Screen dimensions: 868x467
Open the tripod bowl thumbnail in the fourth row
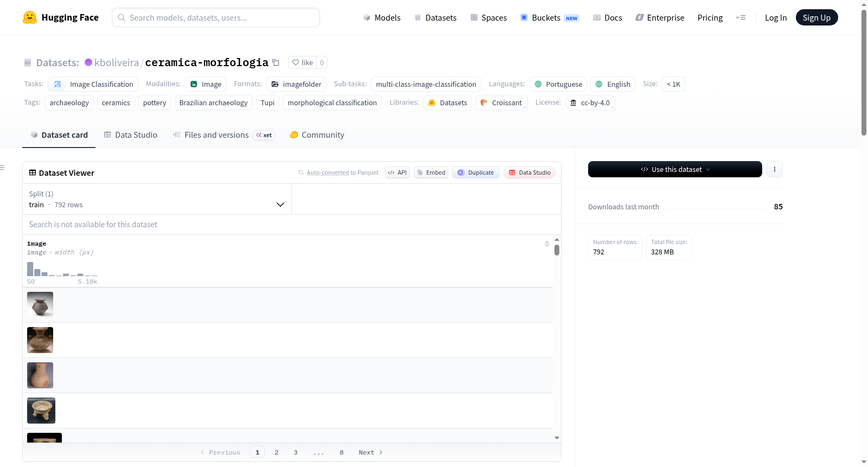[41, 411]
